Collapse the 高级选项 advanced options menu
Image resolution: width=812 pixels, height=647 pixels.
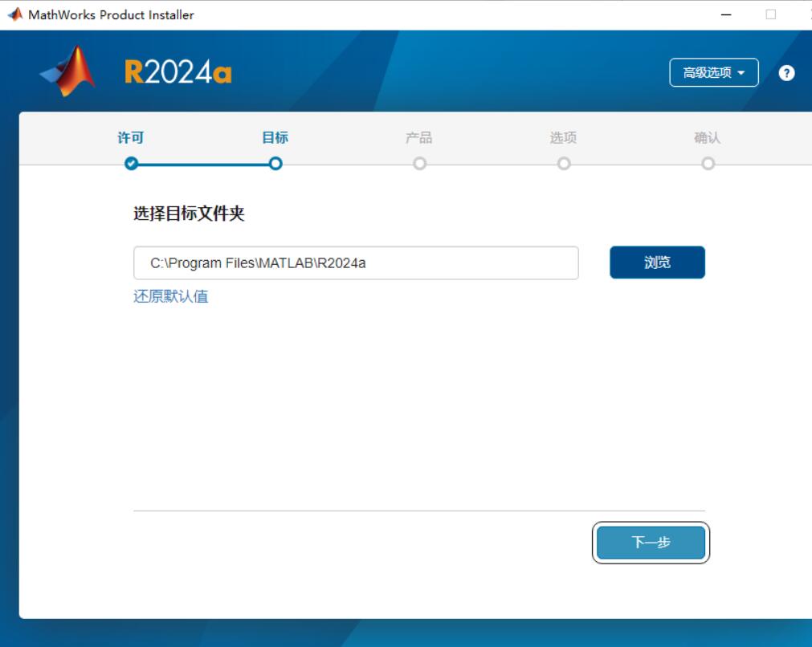(714, 72)
